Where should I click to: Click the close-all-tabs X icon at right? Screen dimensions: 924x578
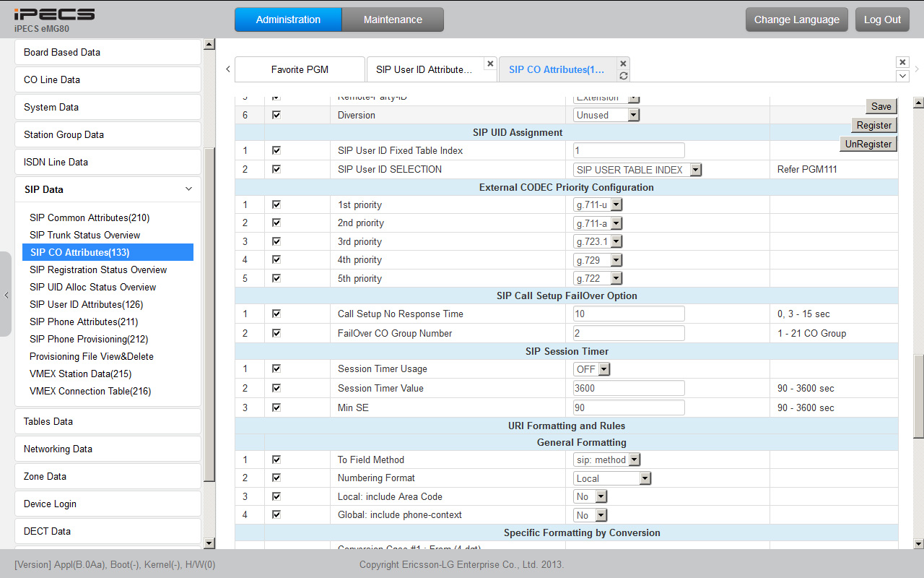(902, 63)
